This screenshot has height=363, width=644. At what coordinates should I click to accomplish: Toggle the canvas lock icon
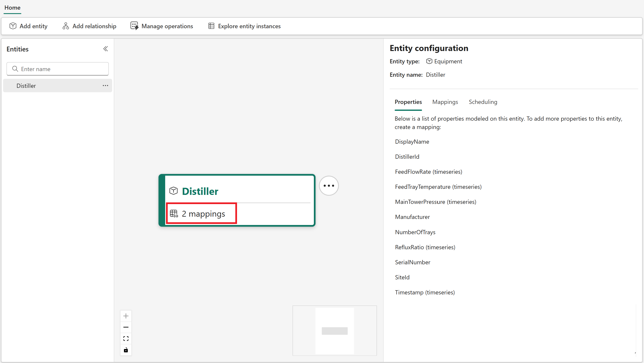click(x=126, y=350)
